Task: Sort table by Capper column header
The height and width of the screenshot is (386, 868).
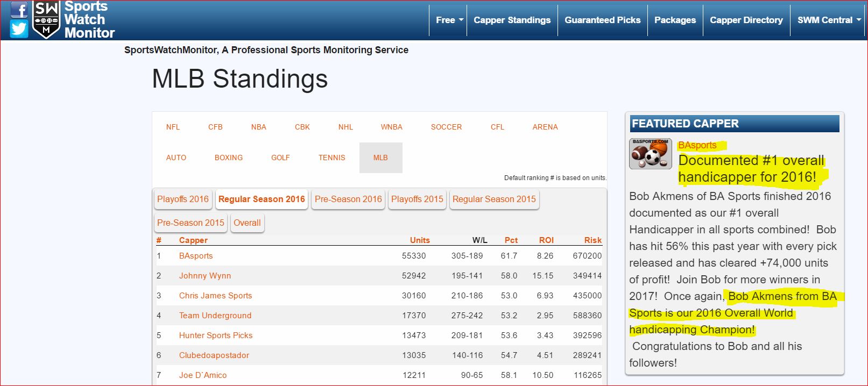Action: point(193,240)
